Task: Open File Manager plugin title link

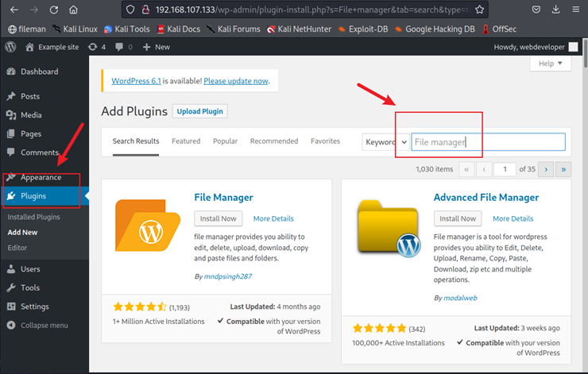Action: 223,198
